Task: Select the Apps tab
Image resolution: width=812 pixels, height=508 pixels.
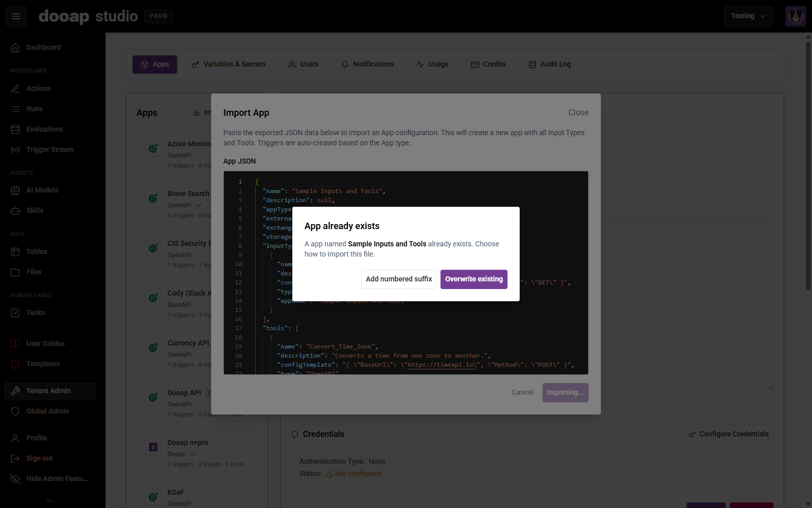Action: coord(155,65)
